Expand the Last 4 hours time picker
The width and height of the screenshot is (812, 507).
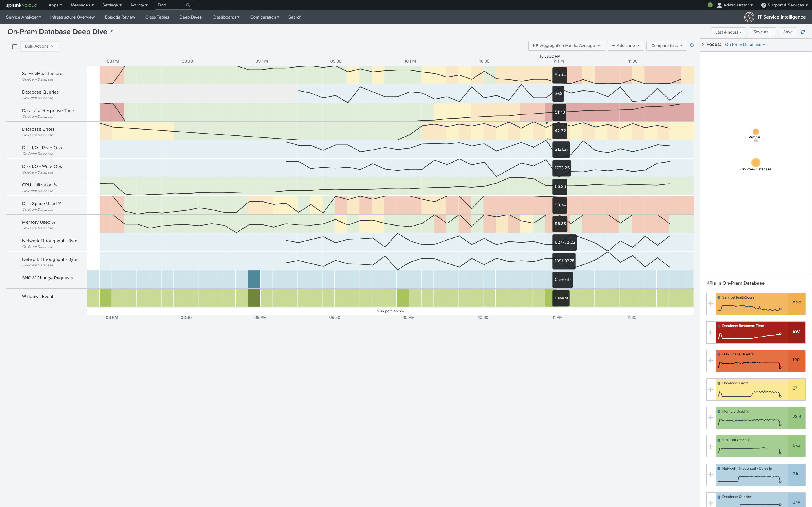click(x=728, y=32)
